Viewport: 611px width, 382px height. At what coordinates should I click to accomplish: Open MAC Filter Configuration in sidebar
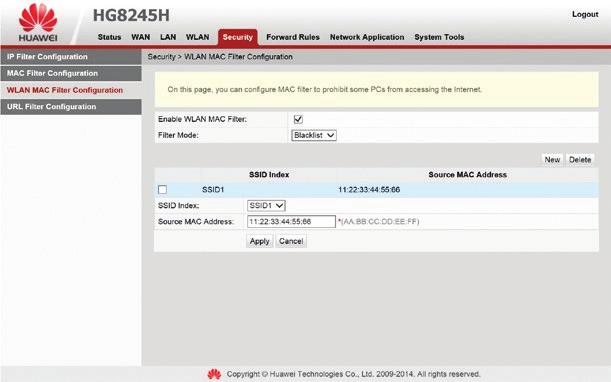pyautogui.click(x=71, y=73)
